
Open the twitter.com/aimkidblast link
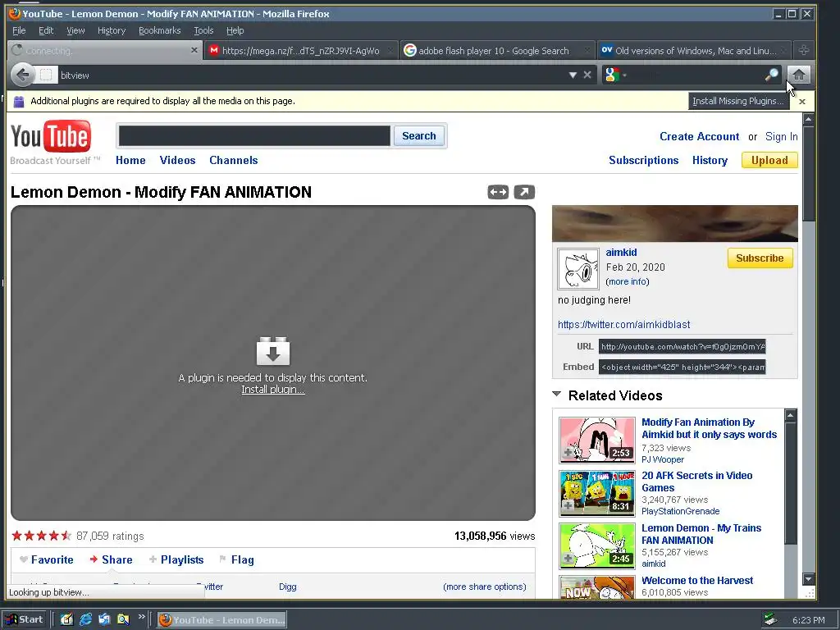[623, 325]
